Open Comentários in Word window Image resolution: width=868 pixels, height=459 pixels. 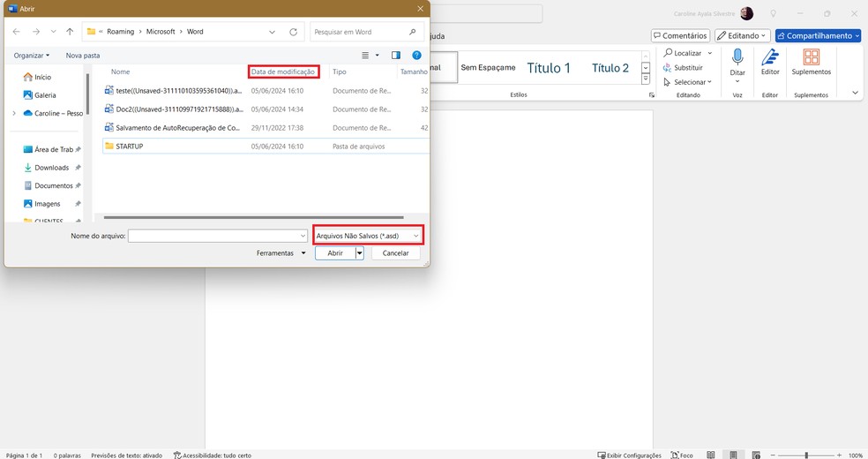click(680, 35)
